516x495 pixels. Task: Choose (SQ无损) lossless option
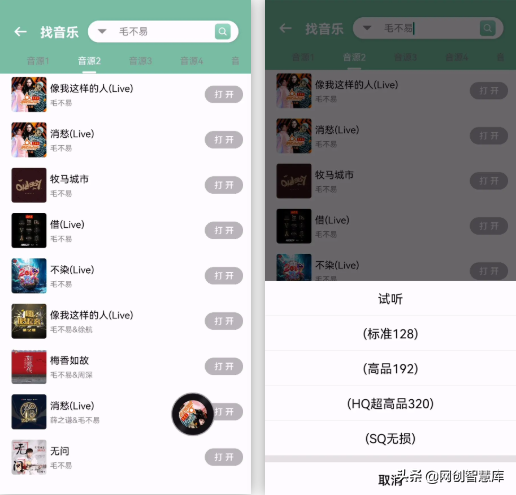pyautogui.click(x=390, y=439)
